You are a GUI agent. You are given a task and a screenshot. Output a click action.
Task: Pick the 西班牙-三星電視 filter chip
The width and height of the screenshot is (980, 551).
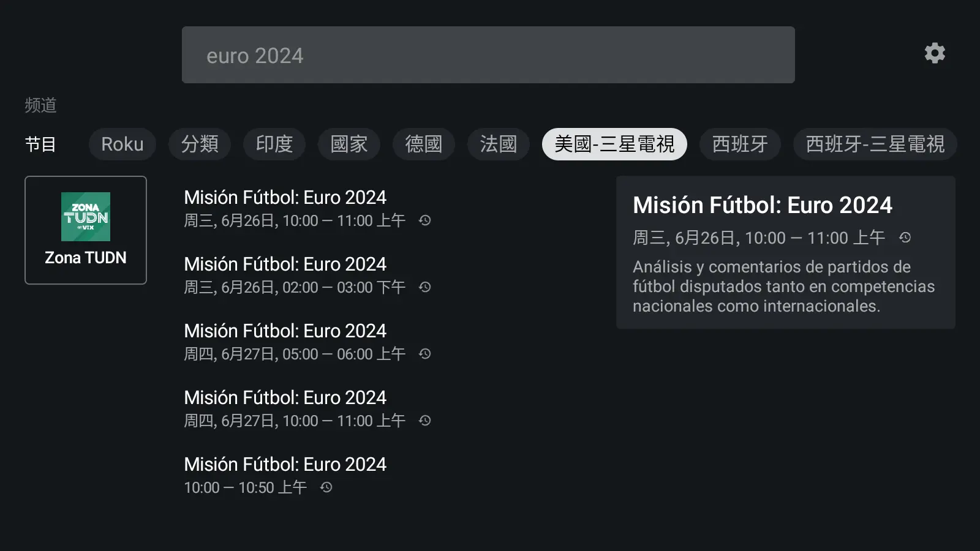pyautogui.click(x=875, y=144)
